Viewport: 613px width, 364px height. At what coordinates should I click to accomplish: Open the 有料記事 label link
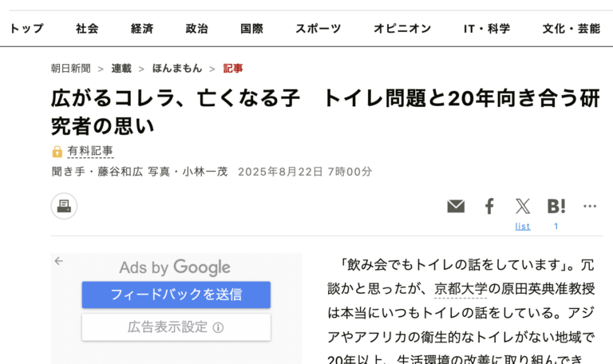90,151
